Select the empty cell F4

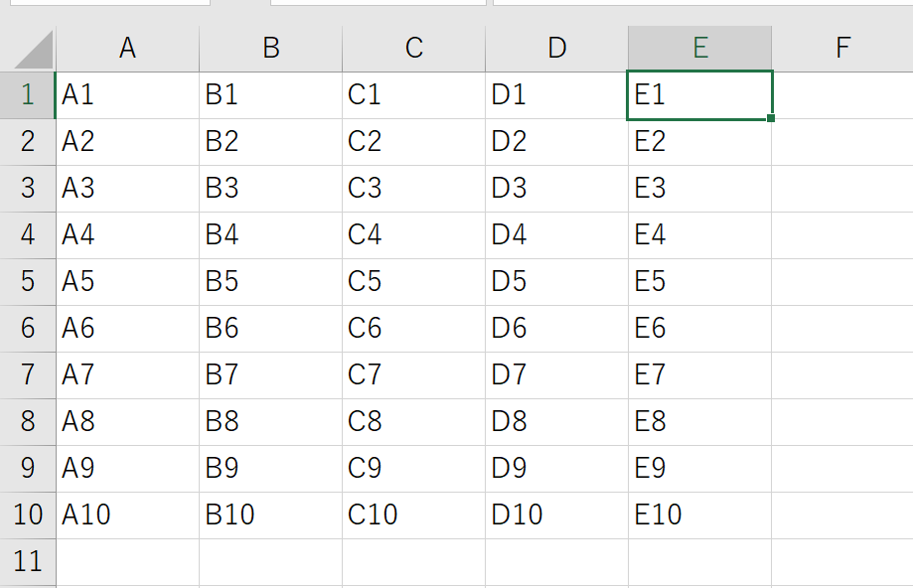842,235
